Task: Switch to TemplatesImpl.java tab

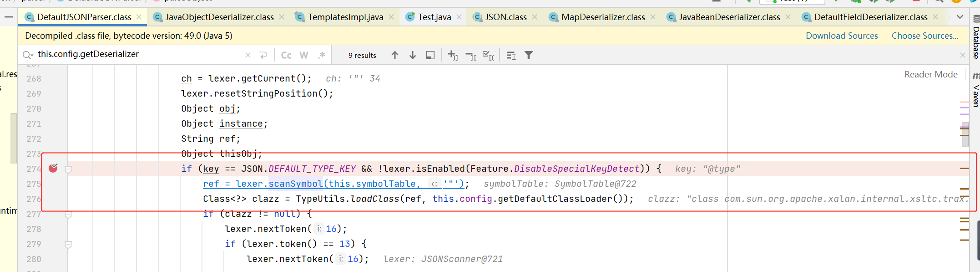Action: pos(345,17)
